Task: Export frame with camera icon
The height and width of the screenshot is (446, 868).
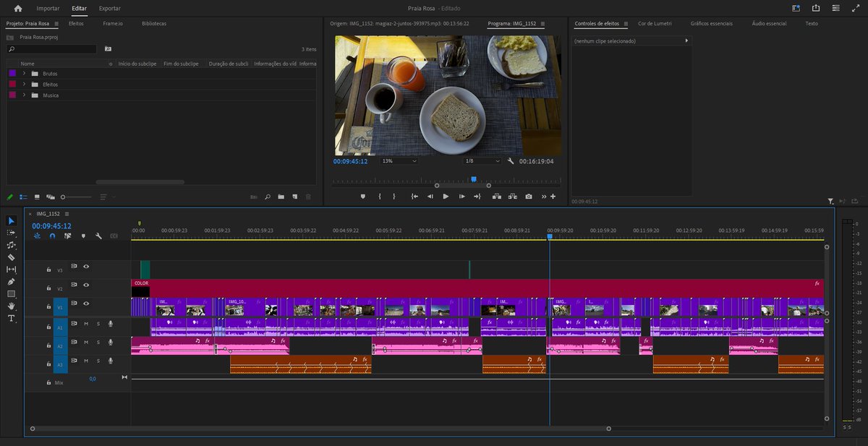Action: [x=529, y=197]
